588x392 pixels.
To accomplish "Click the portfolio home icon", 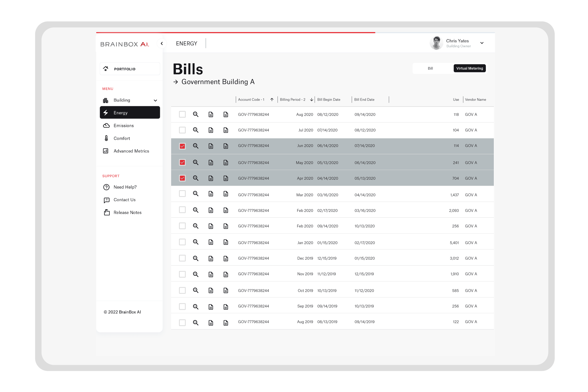I will coord(106,69).
